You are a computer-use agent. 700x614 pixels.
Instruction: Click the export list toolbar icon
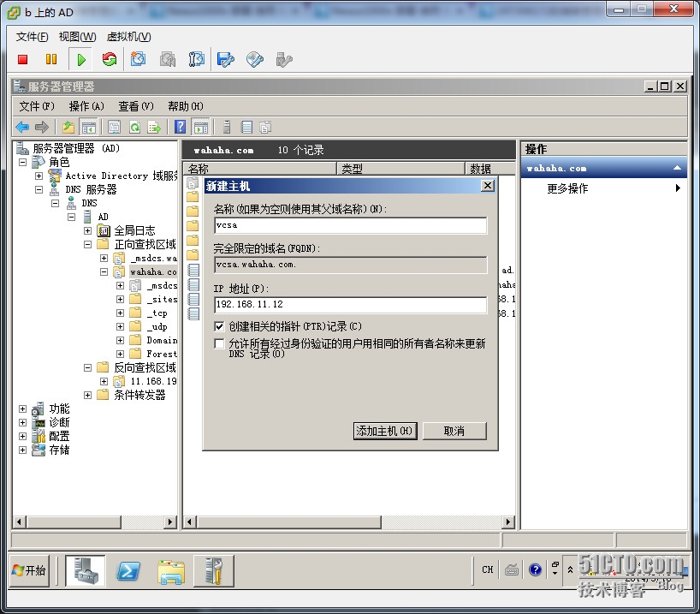tap(155, 128)
